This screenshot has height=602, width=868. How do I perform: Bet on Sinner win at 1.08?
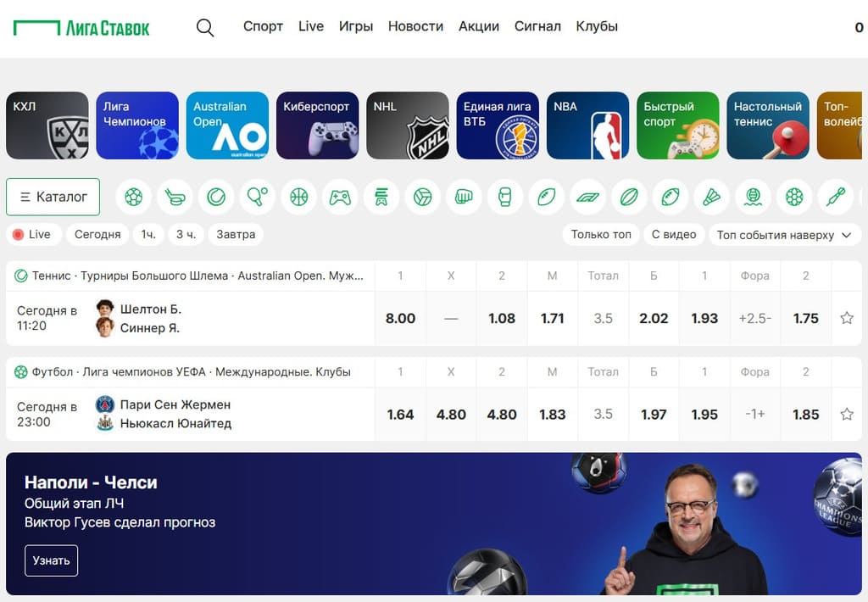coord(502,319)
